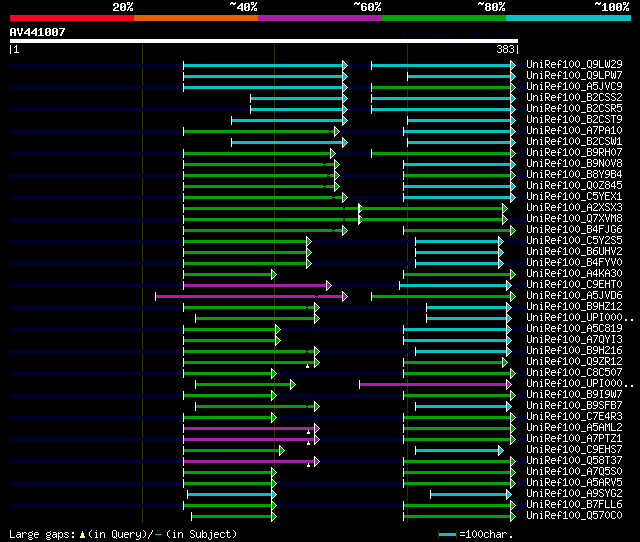Click the Large gaps legend text
The width and height of the screenshot is (640, 542).
pyautogui.click(x=123, y=534)
